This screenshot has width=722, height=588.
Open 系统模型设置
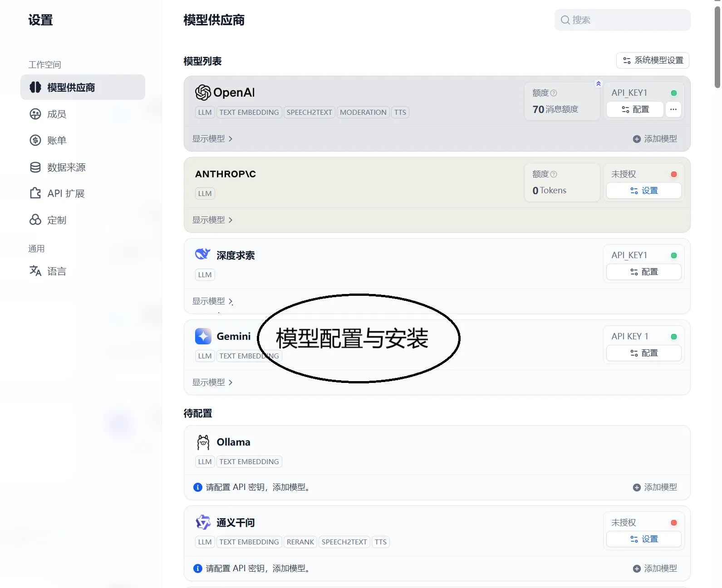[653, 60]
